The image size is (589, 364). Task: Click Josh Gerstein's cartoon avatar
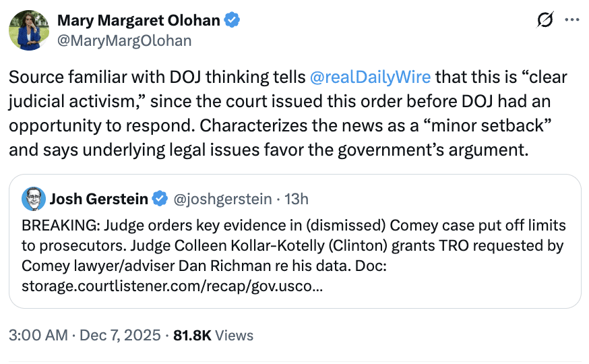[x=34, y=199]
